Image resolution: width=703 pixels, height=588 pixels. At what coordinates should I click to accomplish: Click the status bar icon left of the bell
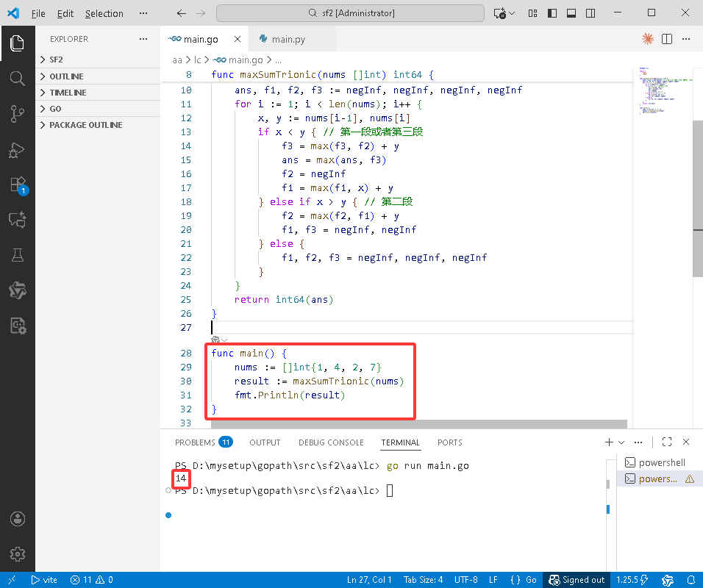tap(668, 580)
